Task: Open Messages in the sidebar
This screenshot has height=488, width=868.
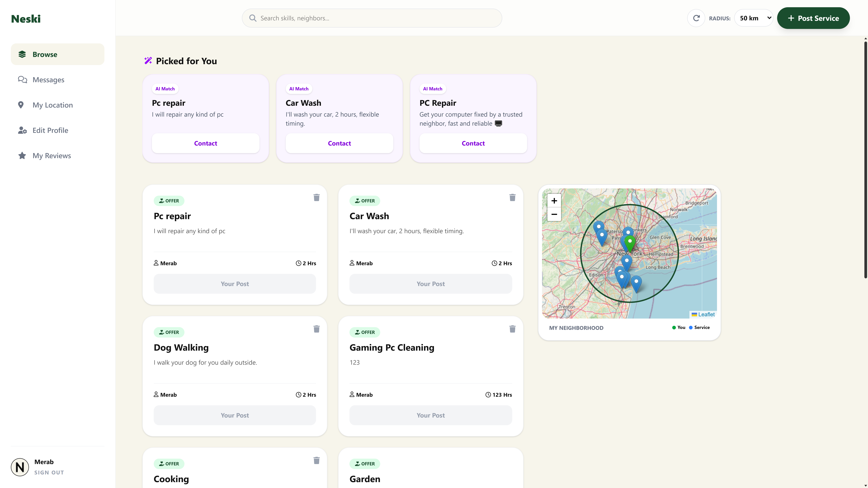Action: [48, 80]
